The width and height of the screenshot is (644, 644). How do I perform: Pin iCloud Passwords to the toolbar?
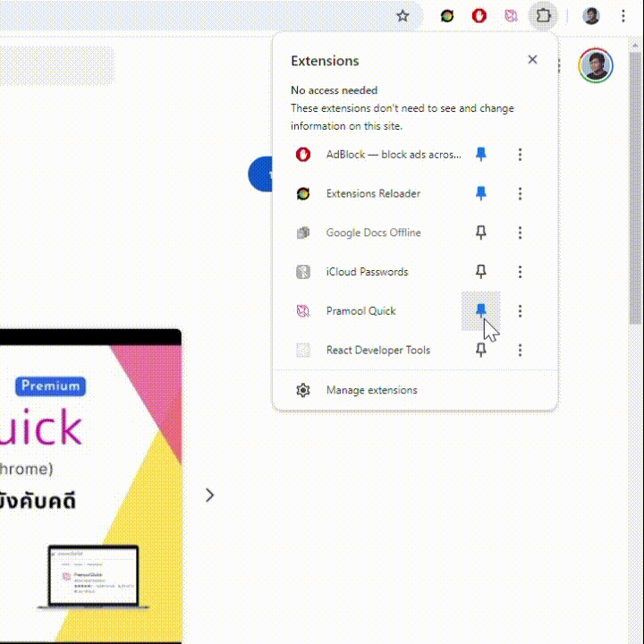pos(481,272)
